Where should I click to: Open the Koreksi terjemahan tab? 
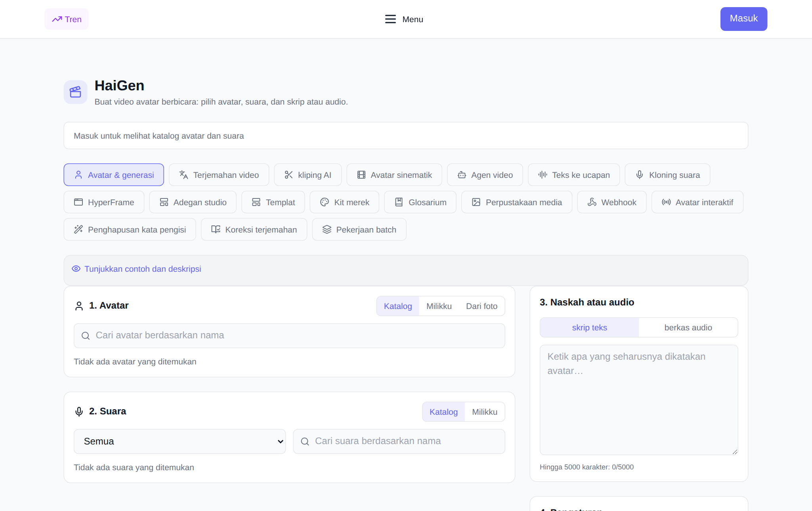click(254, 229)
